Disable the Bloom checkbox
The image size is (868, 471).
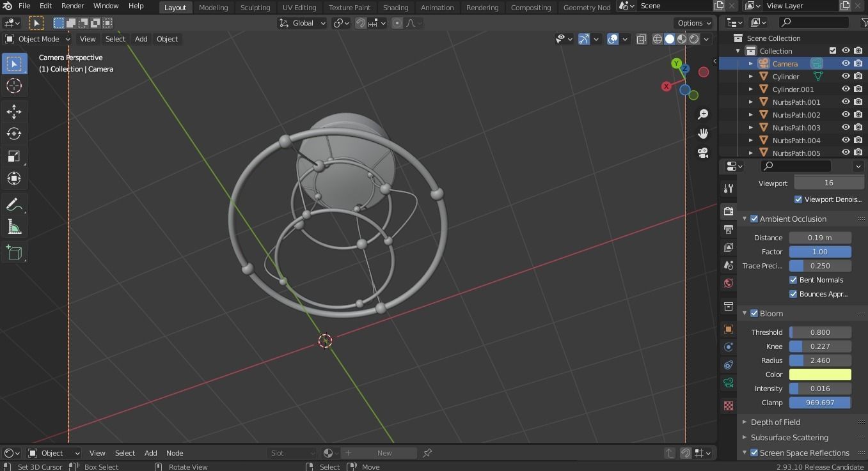click(754, 313)
